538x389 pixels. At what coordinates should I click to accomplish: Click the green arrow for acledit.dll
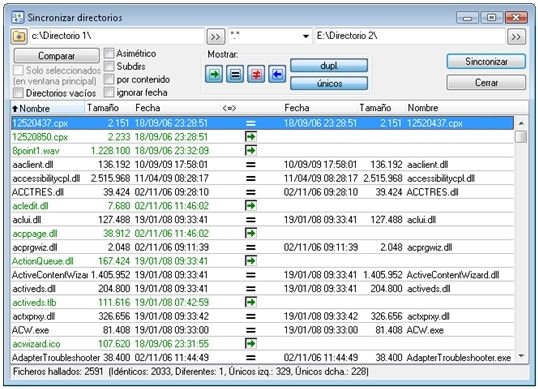(x=251, y=205)
